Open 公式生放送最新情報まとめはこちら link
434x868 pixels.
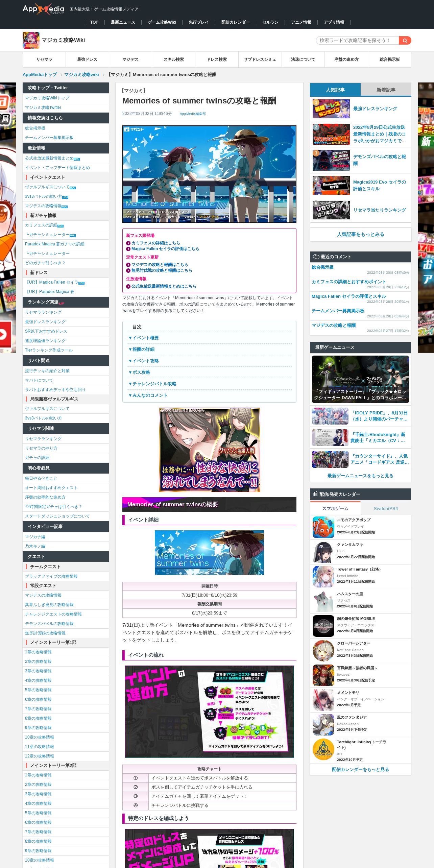164,286
